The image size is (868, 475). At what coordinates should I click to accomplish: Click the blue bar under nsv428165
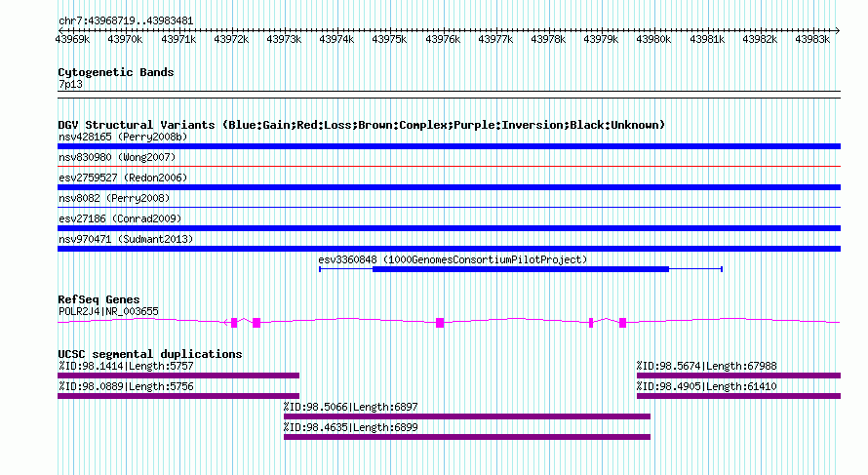pos(449,146)
